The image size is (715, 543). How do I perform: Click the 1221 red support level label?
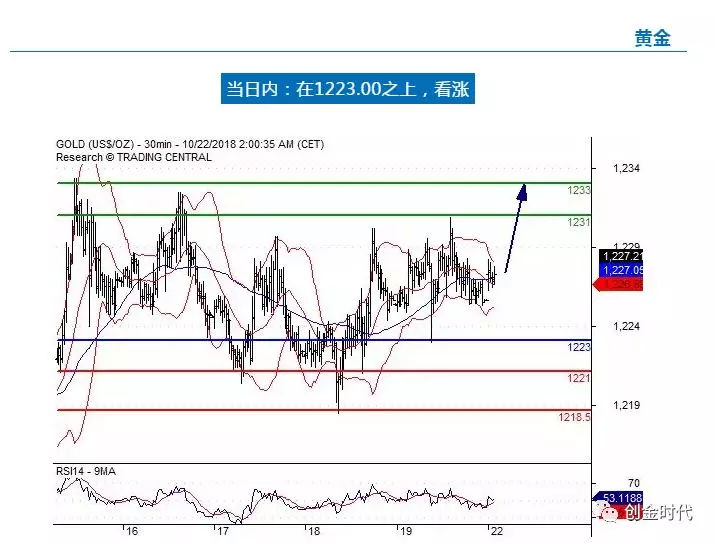pos(579,378)
